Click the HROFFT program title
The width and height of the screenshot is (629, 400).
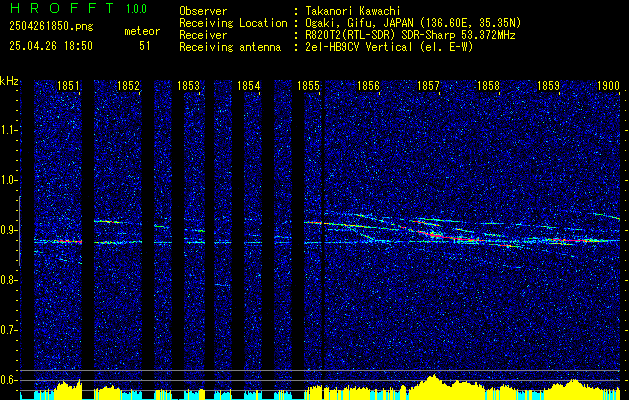[x=62, y=8]
